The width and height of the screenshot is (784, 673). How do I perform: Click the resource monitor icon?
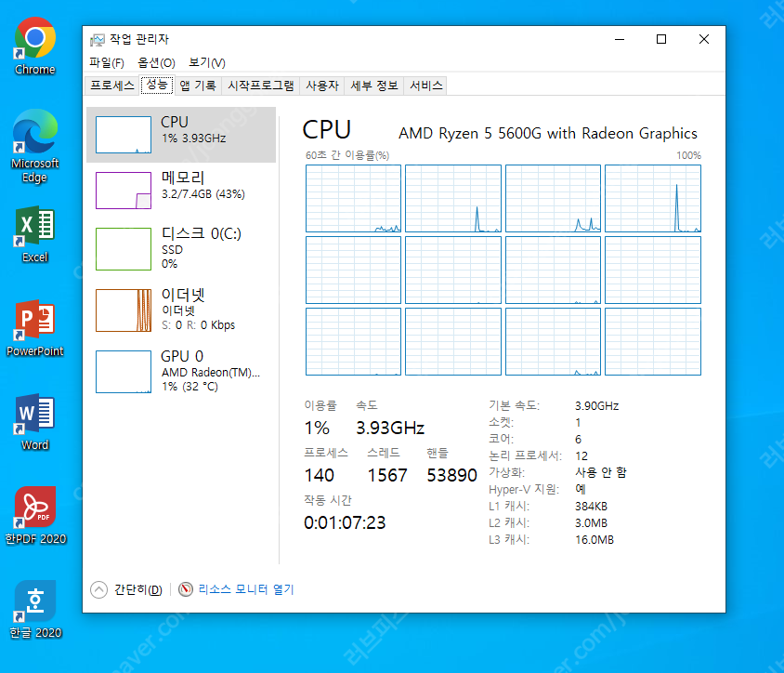[x=186, y=589]
